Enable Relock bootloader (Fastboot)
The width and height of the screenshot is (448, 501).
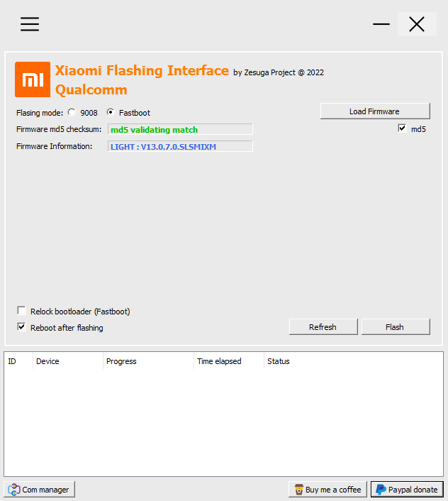pos(21,311)
